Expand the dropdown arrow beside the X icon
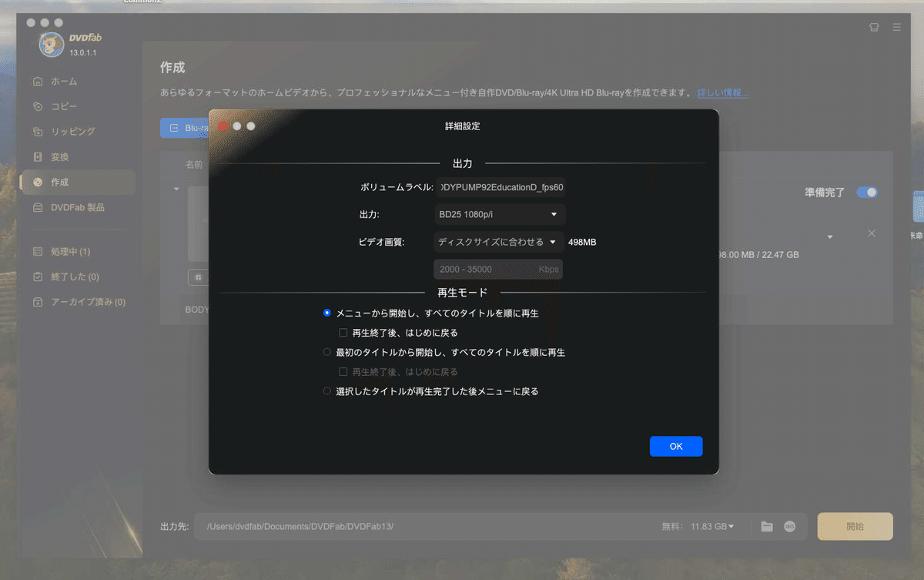Viewport: 924px width, 580px height. (830, 236)
